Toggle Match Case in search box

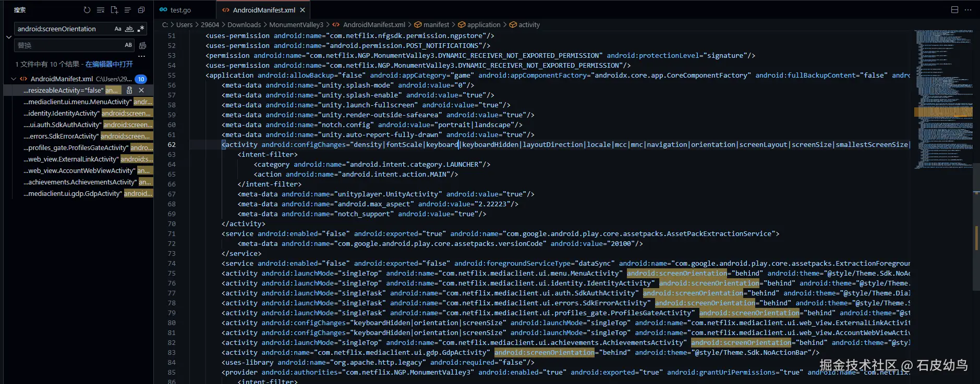coord(118,29)
